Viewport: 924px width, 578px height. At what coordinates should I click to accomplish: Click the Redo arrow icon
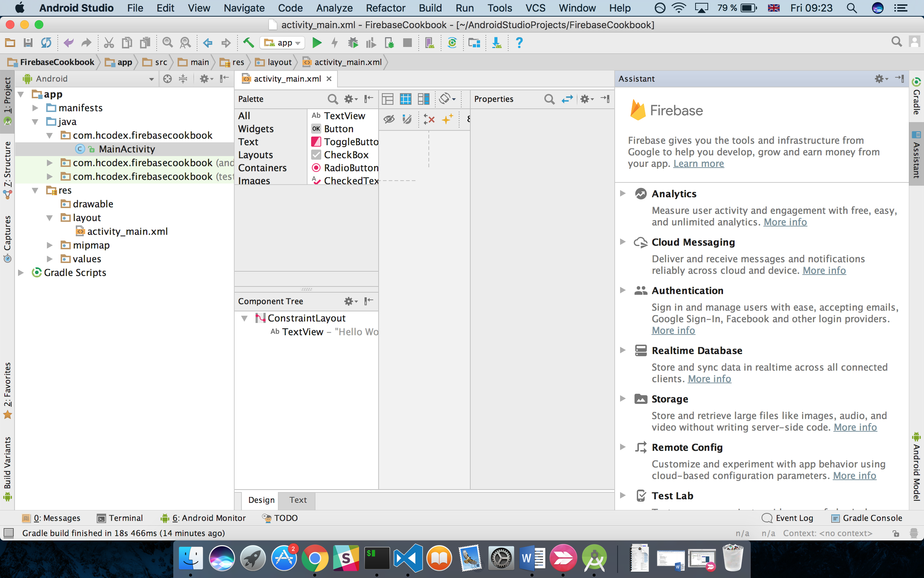[x=86, y=43]
